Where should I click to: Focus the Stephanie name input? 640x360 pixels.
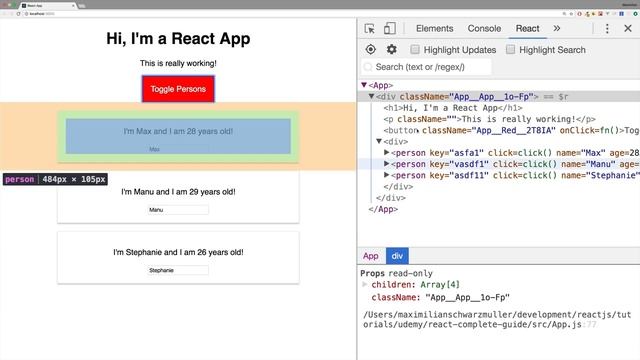click(x=178, y=270)
